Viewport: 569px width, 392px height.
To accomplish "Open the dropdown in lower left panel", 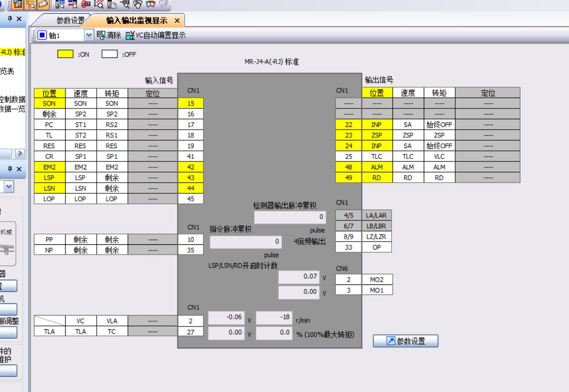I will pyautogui.click(x=8, y=187).
